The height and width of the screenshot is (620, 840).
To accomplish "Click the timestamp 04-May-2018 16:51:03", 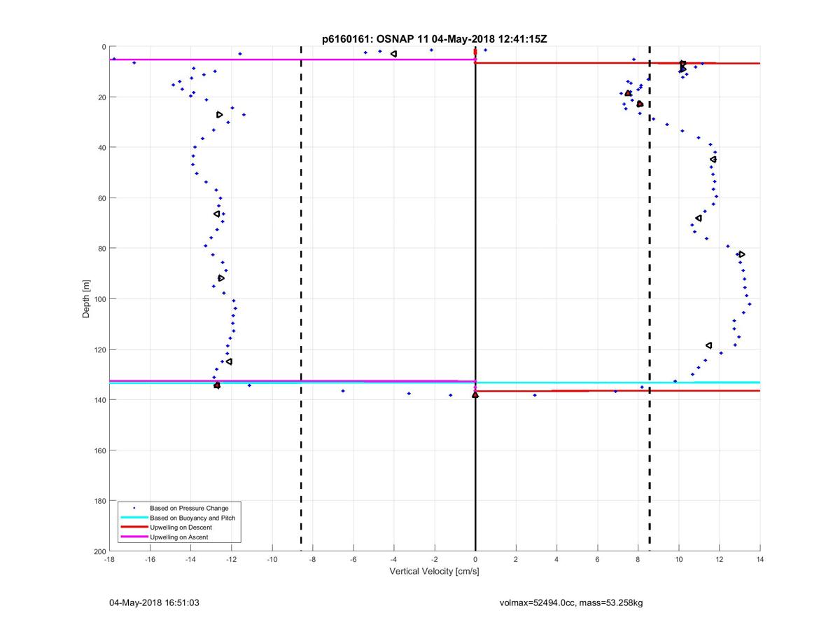I will tap(155, 602).
